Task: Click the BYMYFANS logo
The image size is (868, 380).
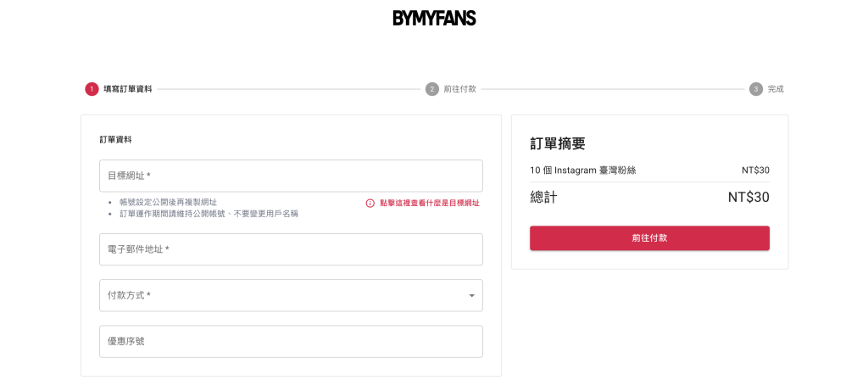Action: (434, 19)
